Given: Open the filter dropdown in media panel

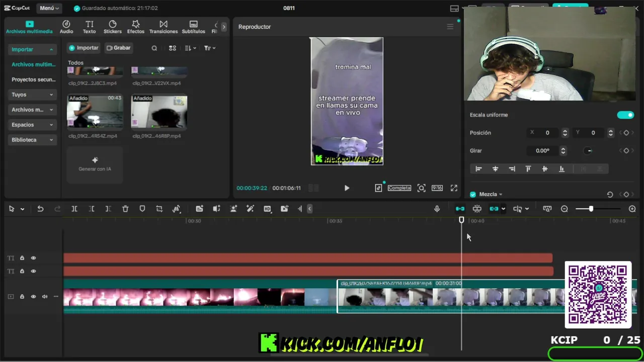Looking at the screenshot, I should click(210, 48).
